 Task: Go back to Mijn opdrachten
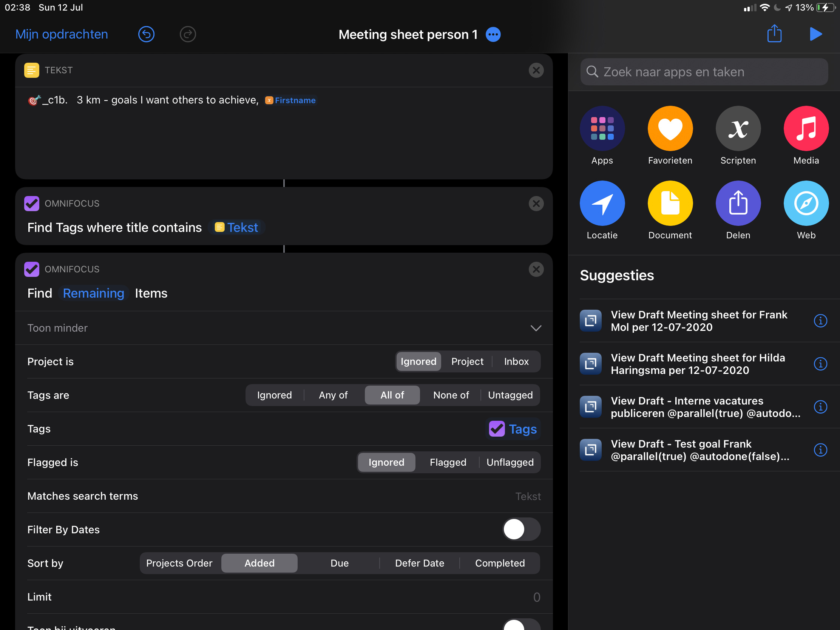(62, 34)
